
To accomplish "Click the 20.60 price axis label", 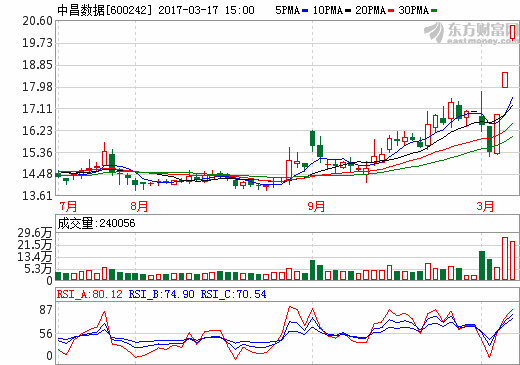I will 38,21.
